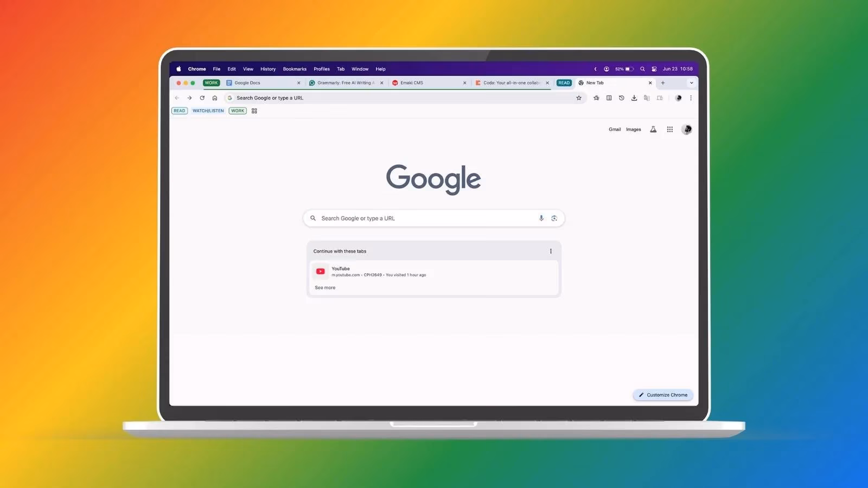This screenshot has width=868, height=488.
Task: Open the WATCH/LISTEN bookmark folder
Action: pos(208,111)
